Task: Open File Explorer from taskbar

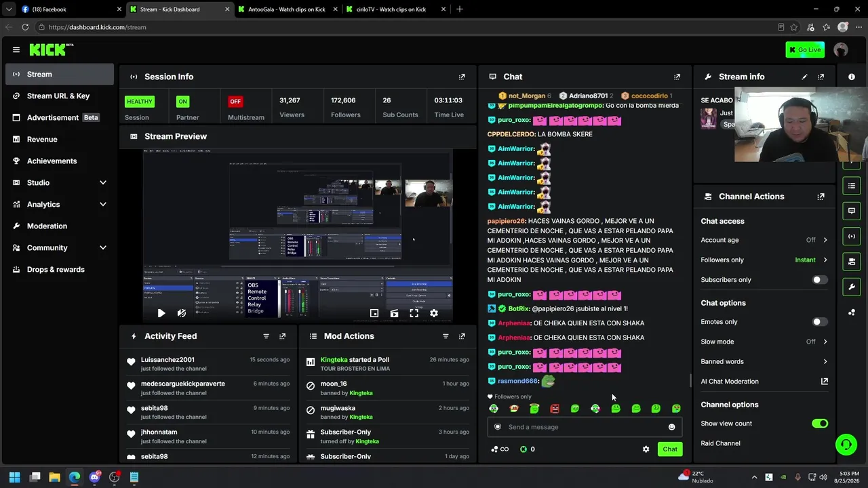Action: coord(55,477)
